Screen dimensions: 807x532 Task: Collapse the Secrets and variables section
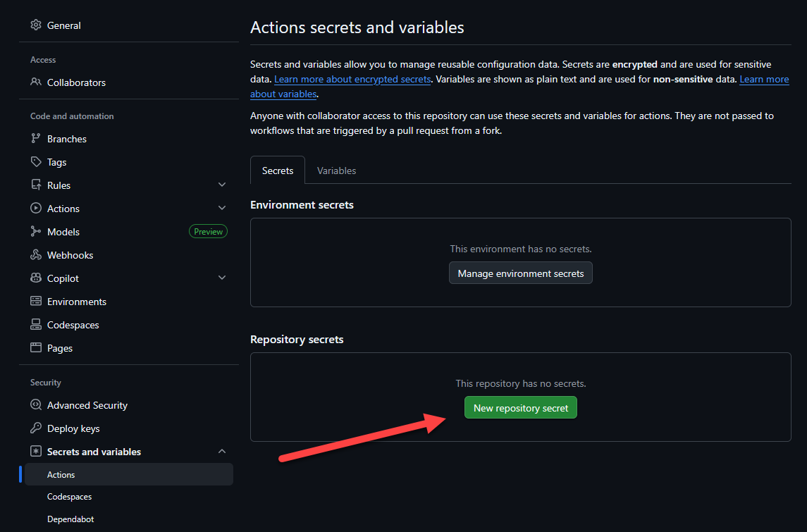[222, 452]
